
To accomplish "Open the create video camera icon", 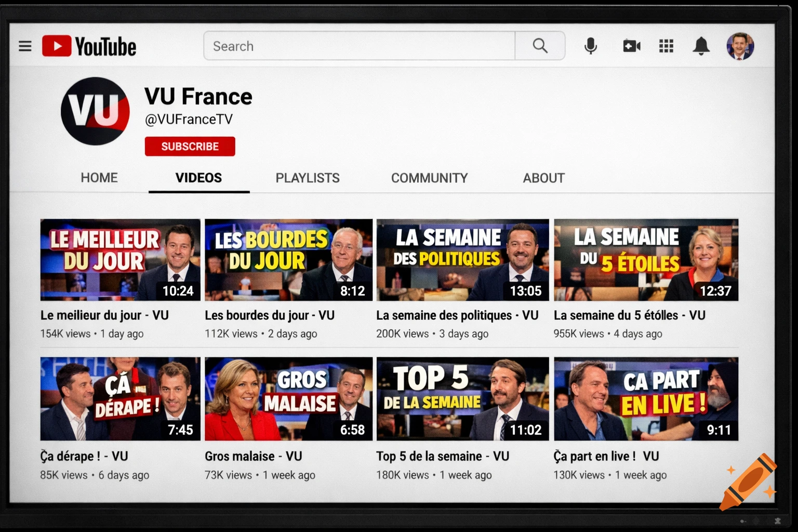I will [x=631, y=46].
